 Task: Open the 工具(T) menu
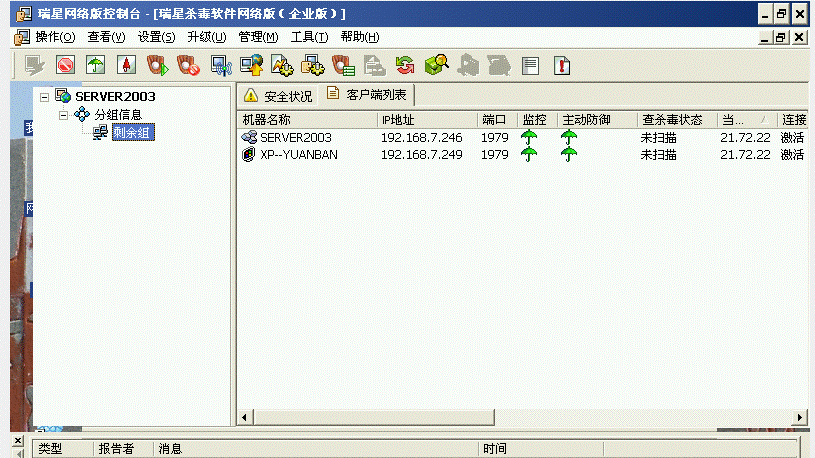[x=309, y=37]
